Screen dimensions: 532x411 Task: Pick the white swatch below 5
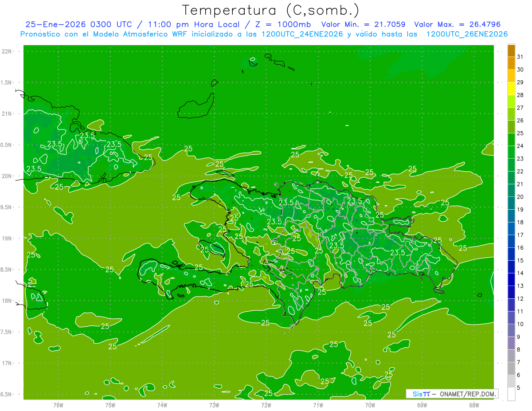coord(511,394)
